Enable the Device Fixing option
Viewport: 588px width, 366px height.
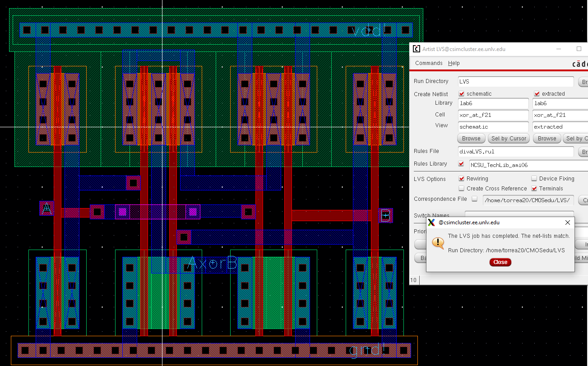(x=534, y=179)
